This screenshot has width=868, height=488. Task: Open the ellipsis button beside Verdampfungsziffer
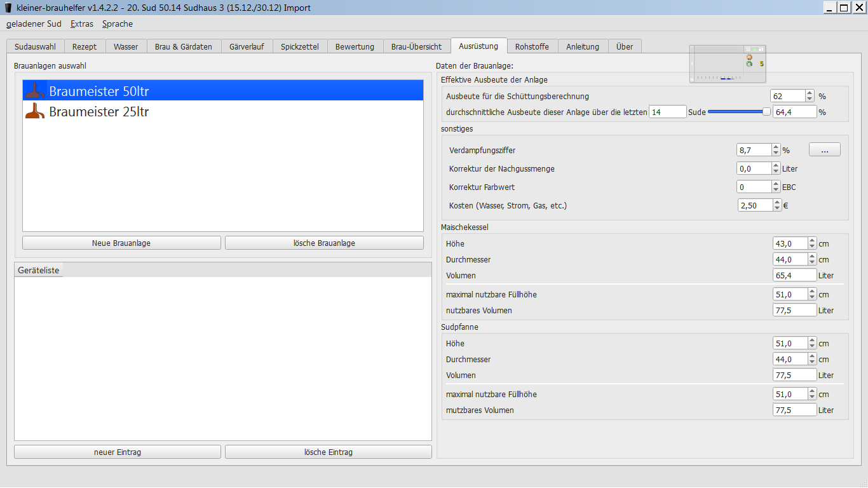pos(824,150)
